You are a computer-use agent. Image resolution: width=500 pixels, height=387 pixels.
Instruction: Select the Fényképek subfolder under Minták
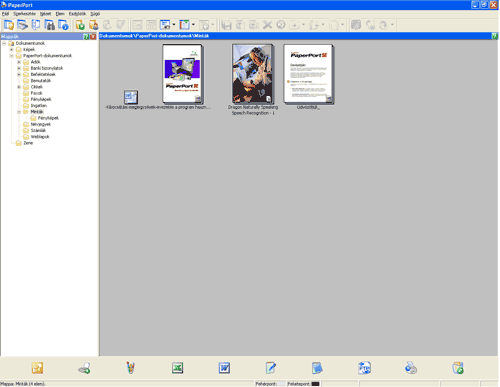(48, 118)
